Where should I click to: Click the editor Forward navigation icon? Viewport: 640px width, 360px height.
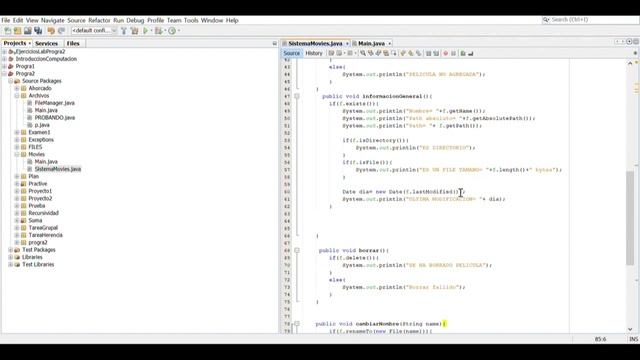click(350, 53)
